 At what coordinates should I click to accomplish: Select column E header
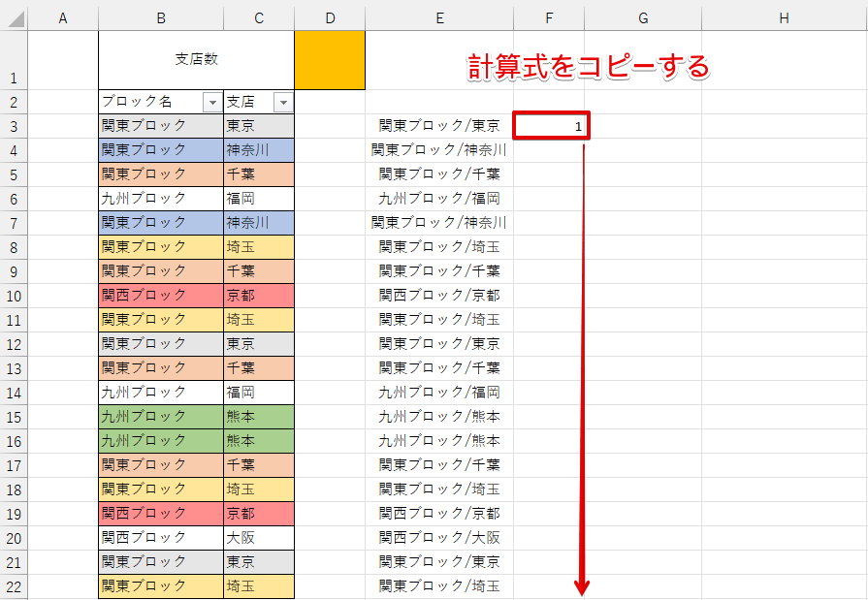[x=439, y=18]
